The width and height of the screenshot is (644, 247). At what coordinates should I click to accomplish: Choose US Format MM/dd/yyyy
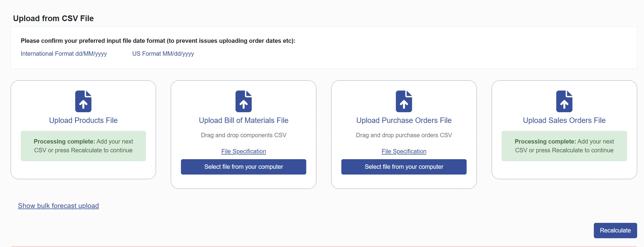(x=163, y=54)
